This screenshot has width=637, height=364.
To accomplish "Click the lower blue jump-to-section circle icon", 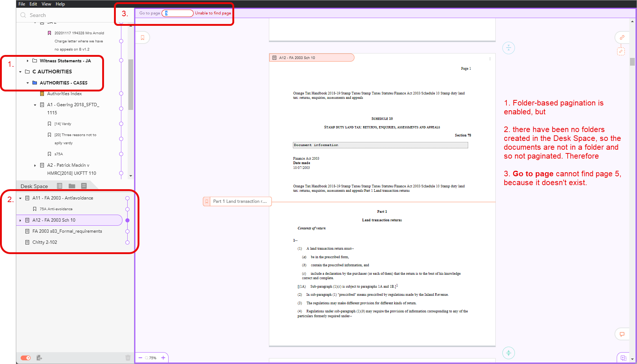I will (x=509, y=353).
